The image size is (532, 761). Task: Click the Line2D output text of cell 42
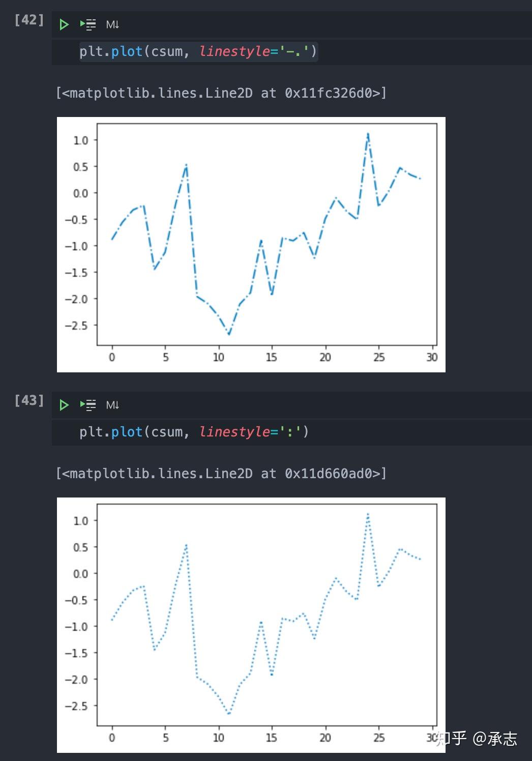point(221,93)
